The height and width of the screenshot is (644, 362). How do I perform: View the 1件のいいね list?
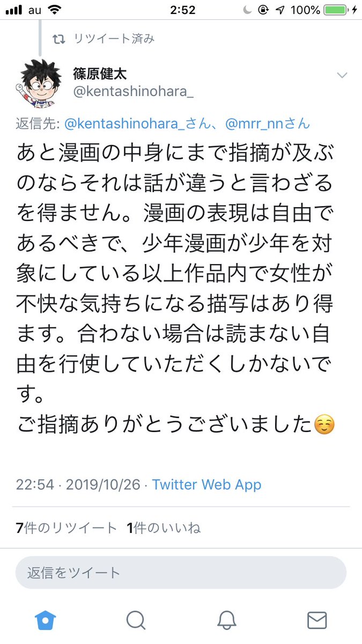coord(164,528)
